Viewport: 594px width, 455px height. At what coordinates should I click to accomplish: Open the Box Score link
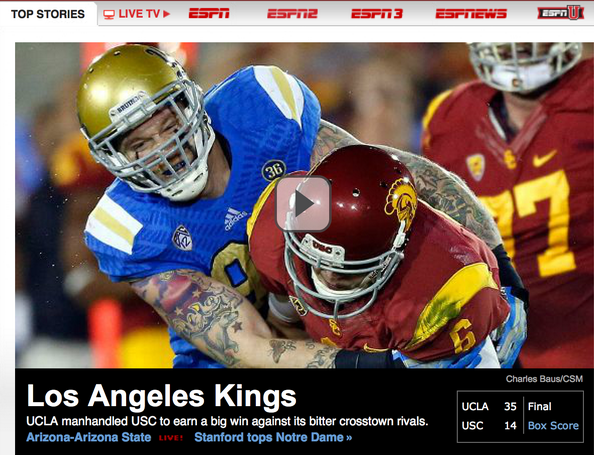coord(553,425)
